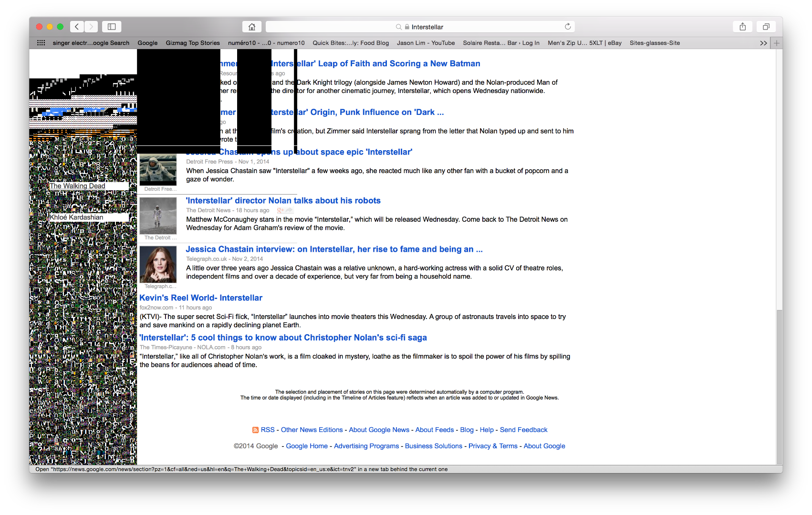Open the Home page icon
This screenshot has width=812, height=515.
click(x=252, y=27)
